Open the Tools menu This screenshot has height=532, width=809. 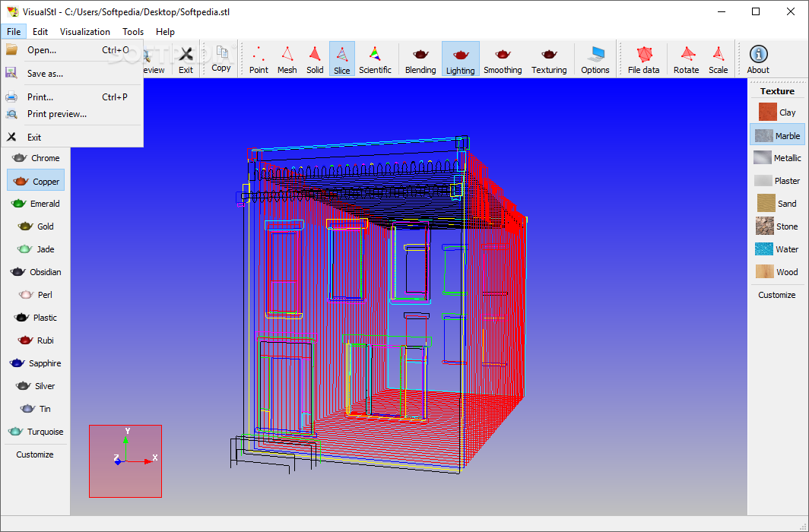tap(133, 31)
